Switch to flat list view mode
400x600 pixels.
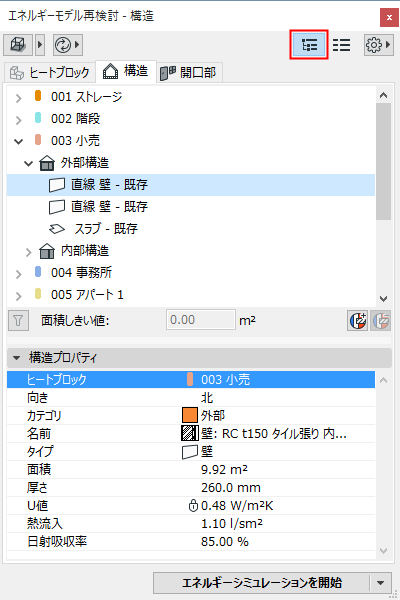(341, 45)
